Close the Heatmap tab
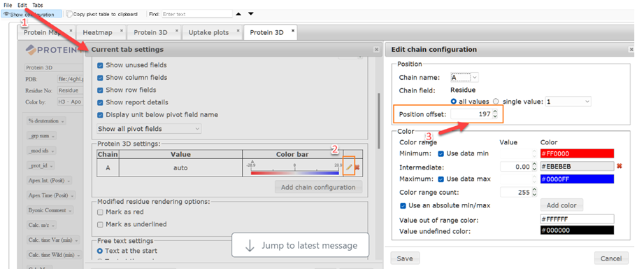 (121, 31)
